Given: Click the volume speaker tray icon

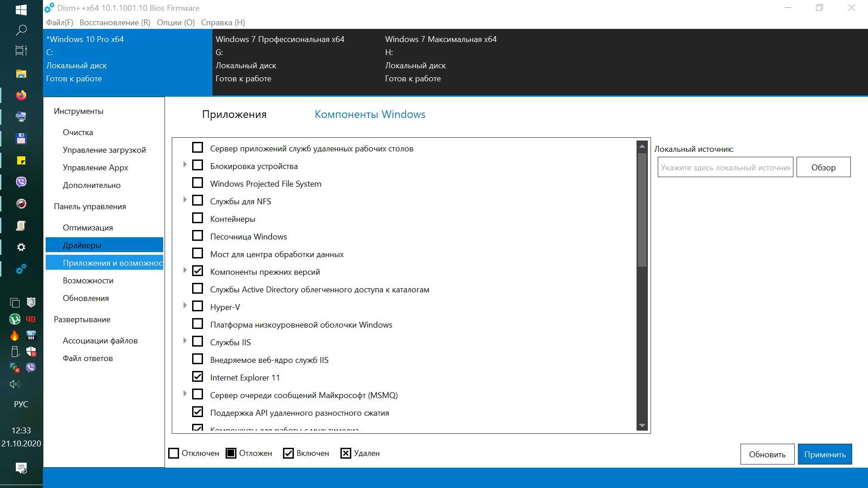Looking at the screenshot, I should coord(14,384).
